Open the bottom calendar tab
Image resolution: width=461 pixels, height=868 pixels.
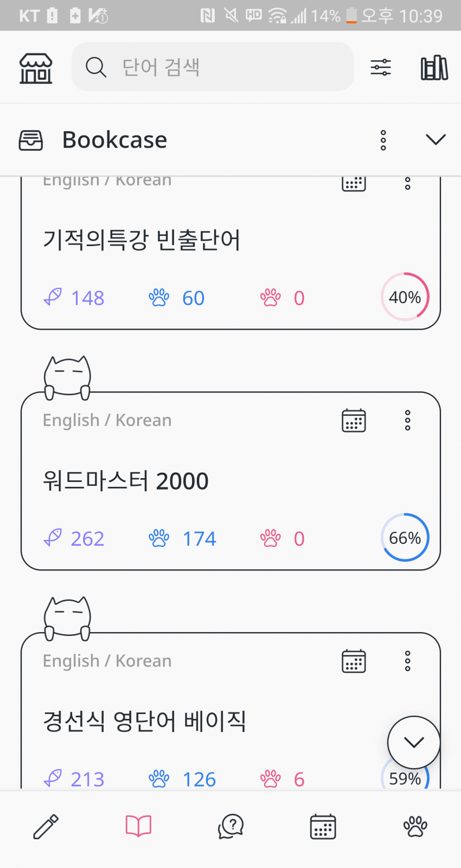(x=323, y=827)
